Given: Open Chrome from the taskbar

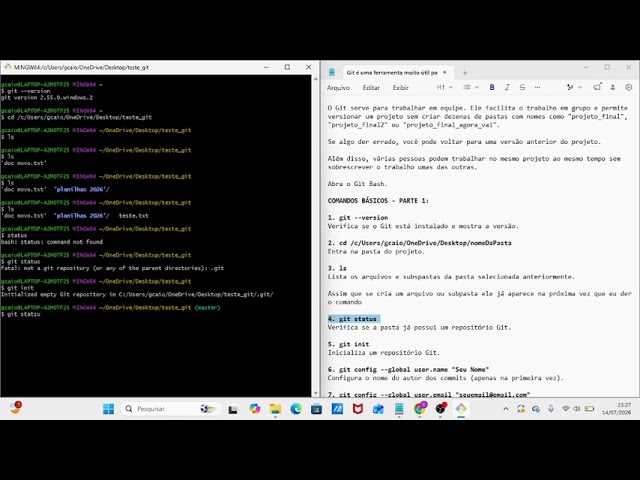Looking at the screenshot, I should click(420, 409).
